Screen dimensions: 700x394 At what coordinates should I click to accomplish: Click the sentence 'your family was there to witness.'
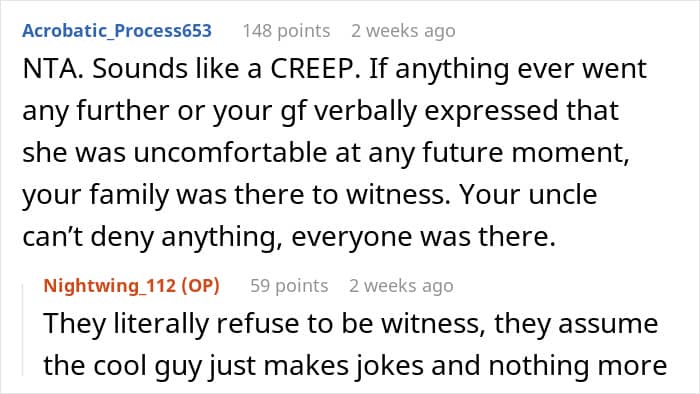[x=237, y=195]
